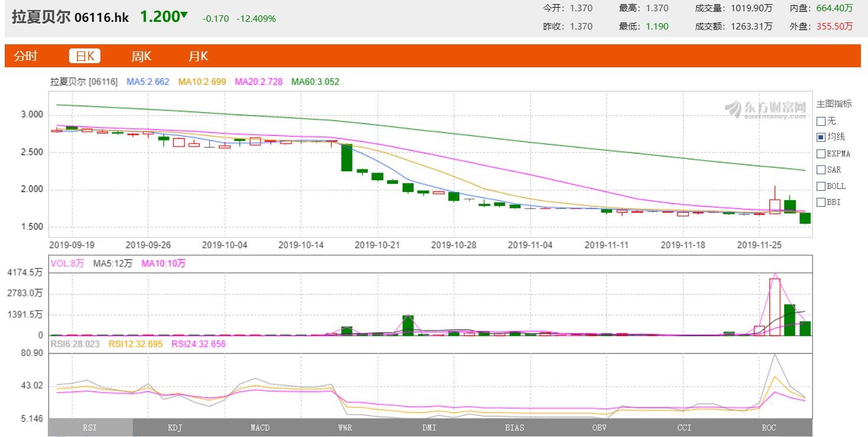Toggle the 均线 moving average checkbox

[821, 137]
